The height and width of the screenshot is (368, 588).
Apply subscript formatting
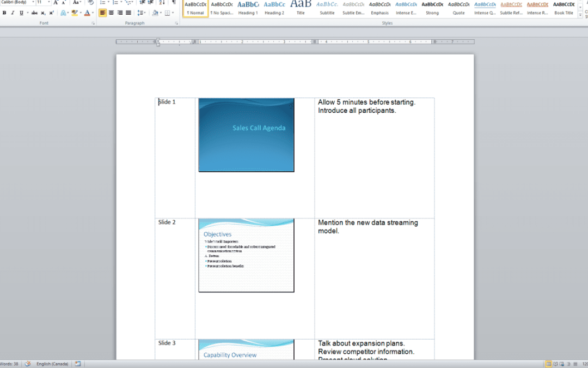43,13
